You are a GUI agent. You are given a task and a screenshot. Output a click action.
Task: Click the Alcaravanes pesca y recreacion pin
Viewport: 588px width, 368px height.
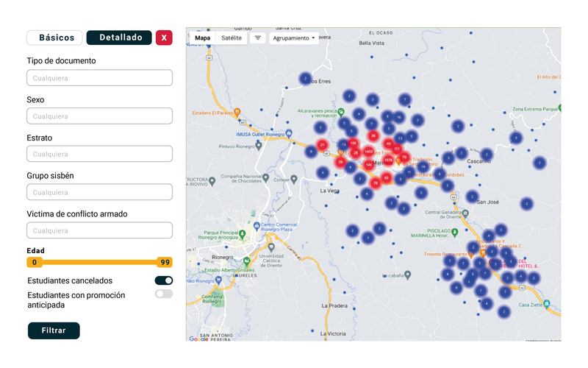(341, 113)
